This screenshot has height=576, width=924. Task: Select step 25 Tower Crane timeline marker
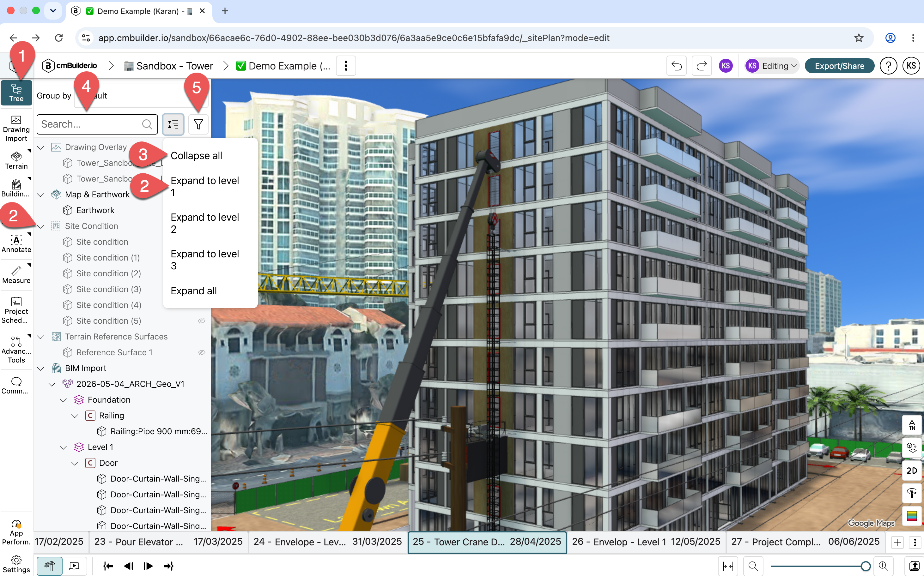(x=487, y=542)
